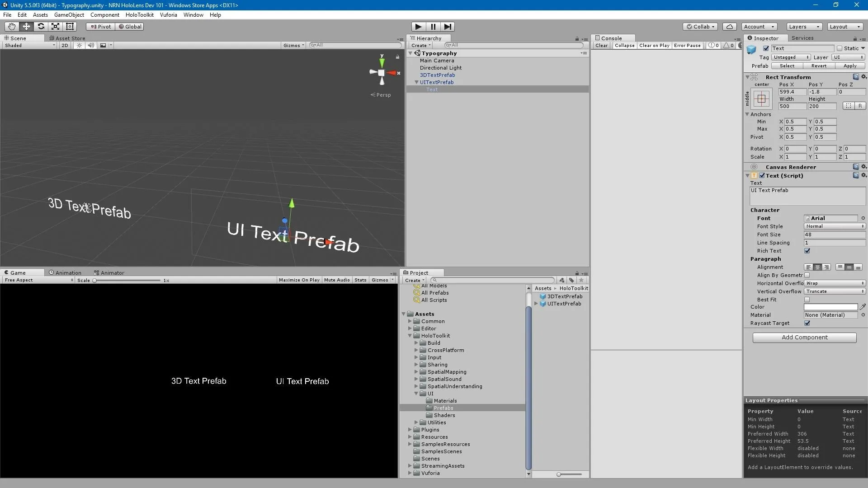Toggle the Rich Text checkbox
Image resolution: width=868 pixels, height=488 pixels.
(807, 251)
